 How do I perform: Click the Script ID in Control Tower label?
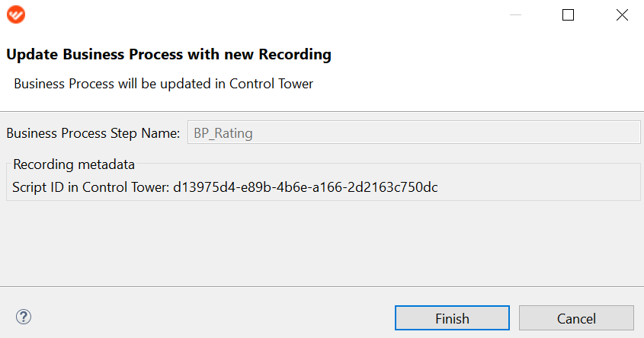91,187
